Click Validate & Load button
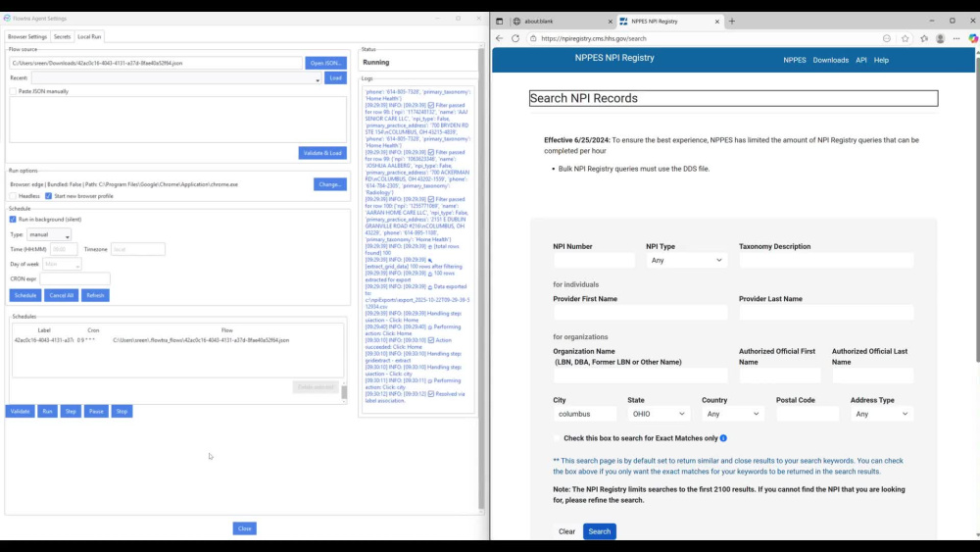 (x=322, y=153)
